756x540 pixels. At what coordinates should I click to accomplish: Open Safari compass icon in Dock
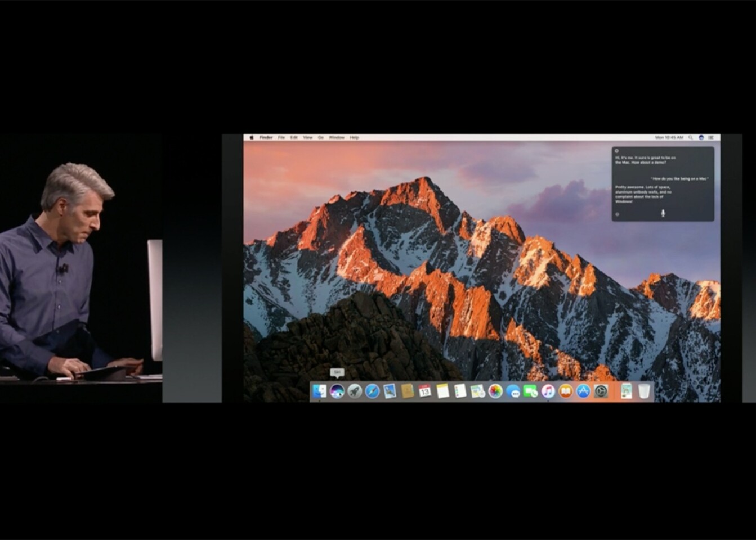[372, 391]
